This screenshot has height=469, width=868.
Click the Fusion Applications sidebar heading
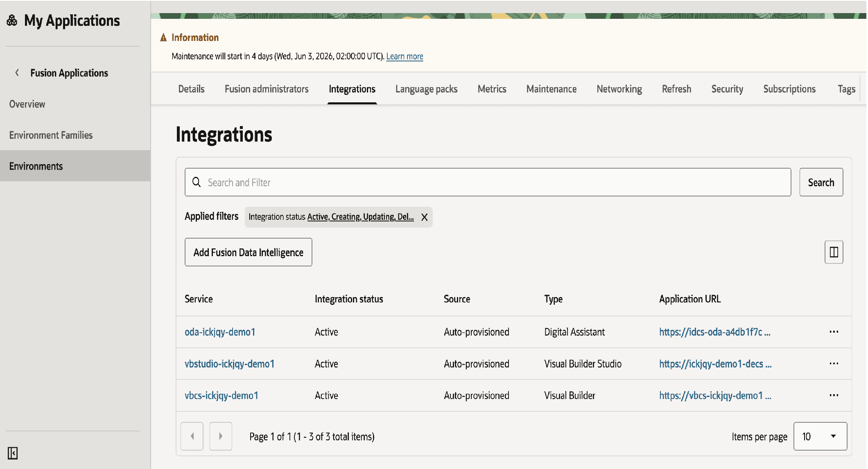[x=69, y=73]
